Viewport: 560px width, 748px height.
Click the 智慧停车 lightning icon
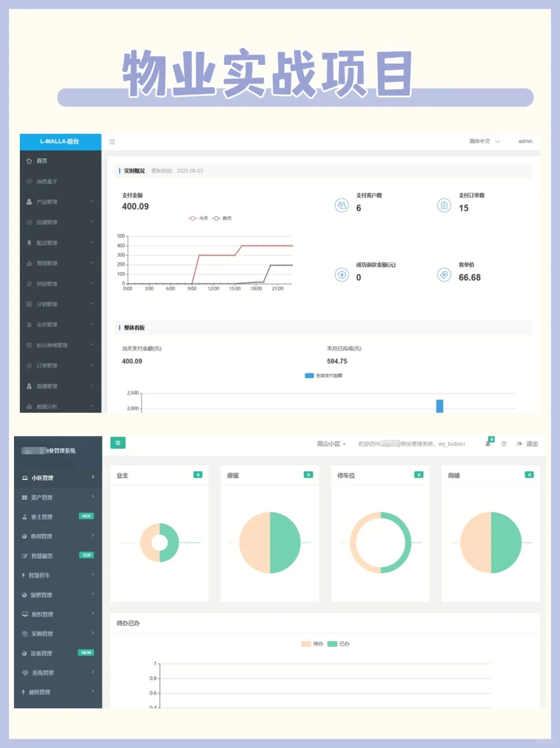tap(23, 575)
